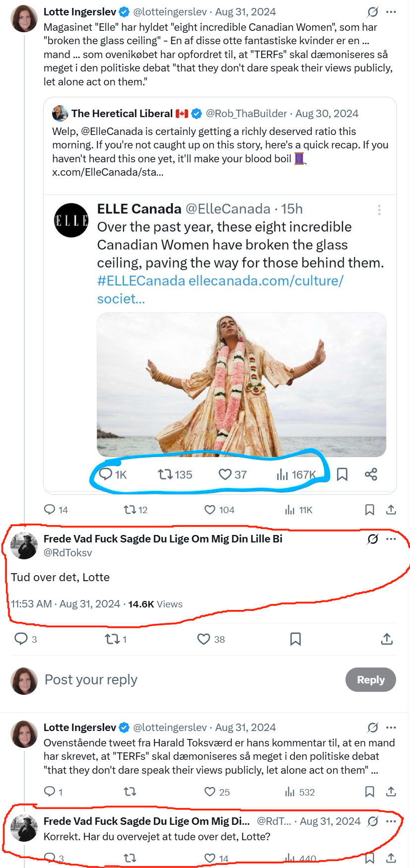Screen dimensions: 410x868
Task: Repost the "Tud over det, Lotte" tweet
Action: pyautogui.click(x=112, y=639)
